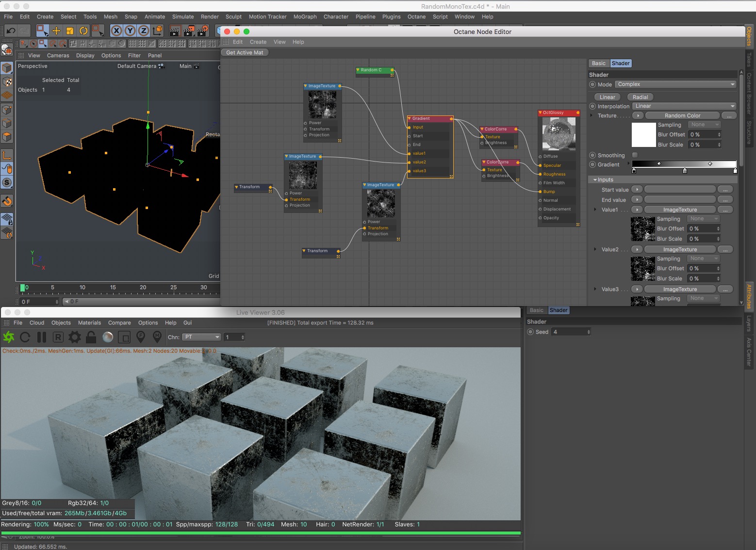Toggle X-axis lock
The width and height of the screenshot is (756, 550).
[x=116, y=31]
